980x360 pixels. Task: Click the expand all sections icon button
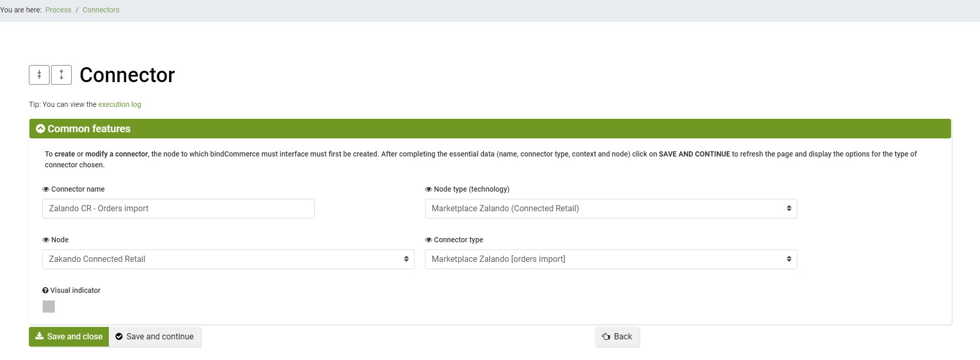click(61, 75)
